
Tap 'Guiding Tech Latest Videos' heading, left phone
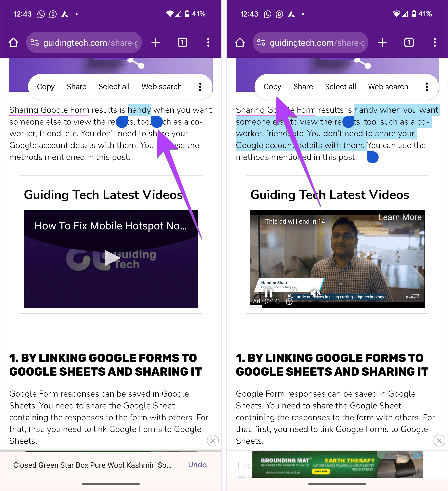(103, 195)
